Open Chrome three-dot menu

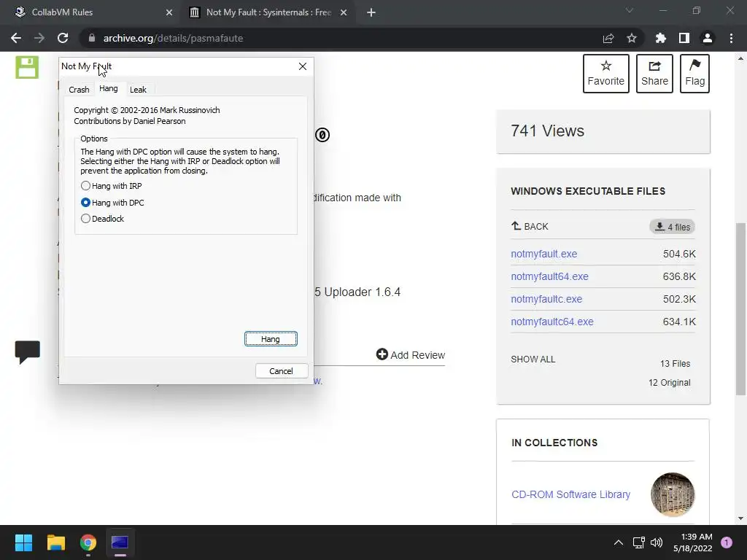point(731,38)
